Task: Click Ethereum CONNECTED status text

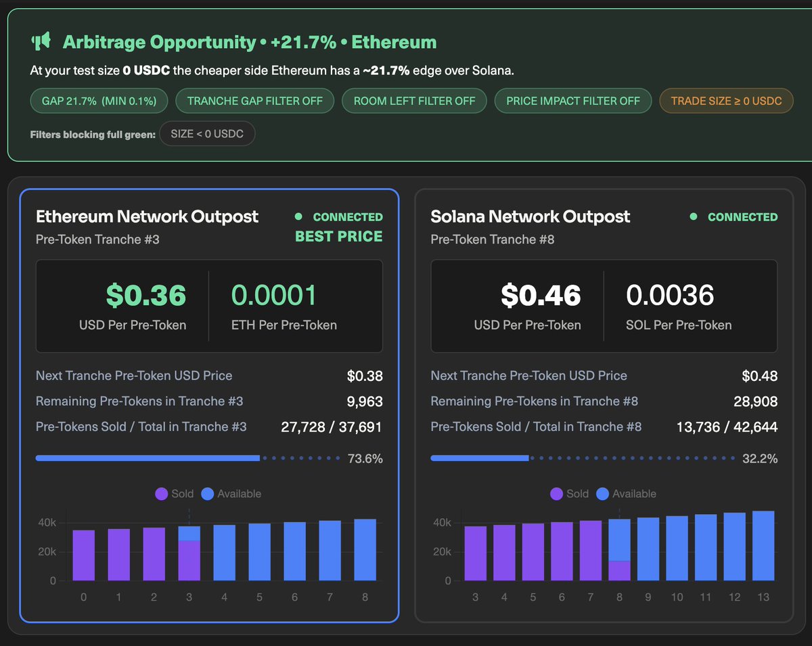Action: [348, 217]
